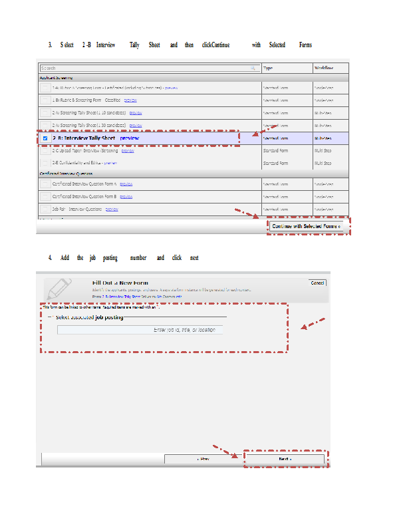Screen dimensions: 411x532
Task: Open preview for Screening Tally Sheet (1-10 candidates)
Action: pyautogui.click(x=136, y=113)
